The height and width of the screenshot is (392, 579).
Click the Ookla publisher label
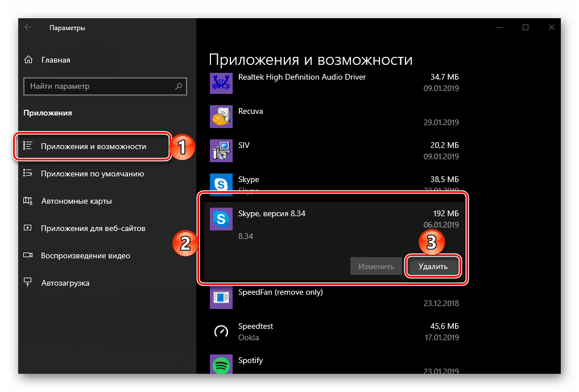click(x=249, y=338)
